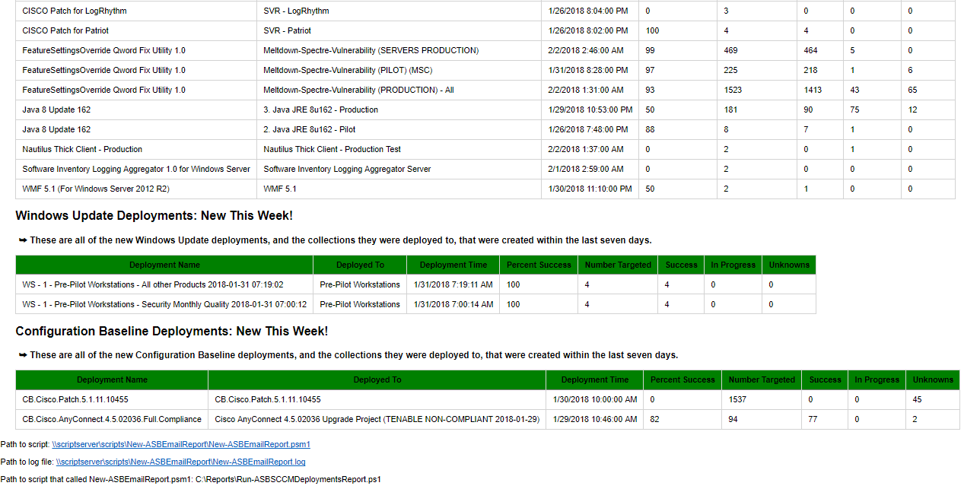Open the New-ASBEmailReport.psm1 script path link
The height and width of the screenshot is (489, 980).
tap(181, 444)
